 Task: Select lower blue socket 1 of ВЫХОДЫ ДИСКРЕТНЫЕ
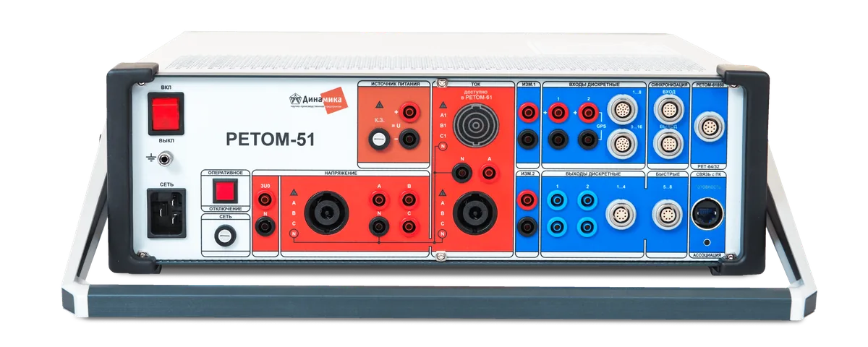click(x=558, y=228)
